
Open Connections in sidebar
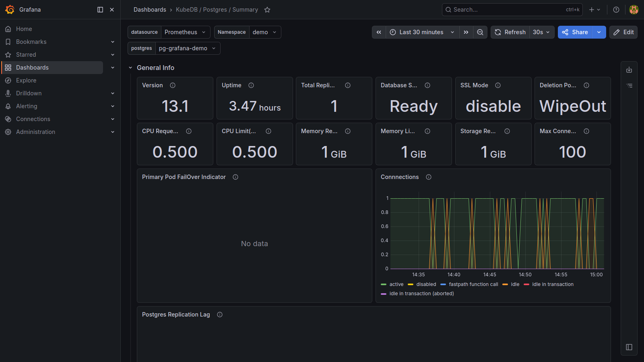[x=33, y=119]
